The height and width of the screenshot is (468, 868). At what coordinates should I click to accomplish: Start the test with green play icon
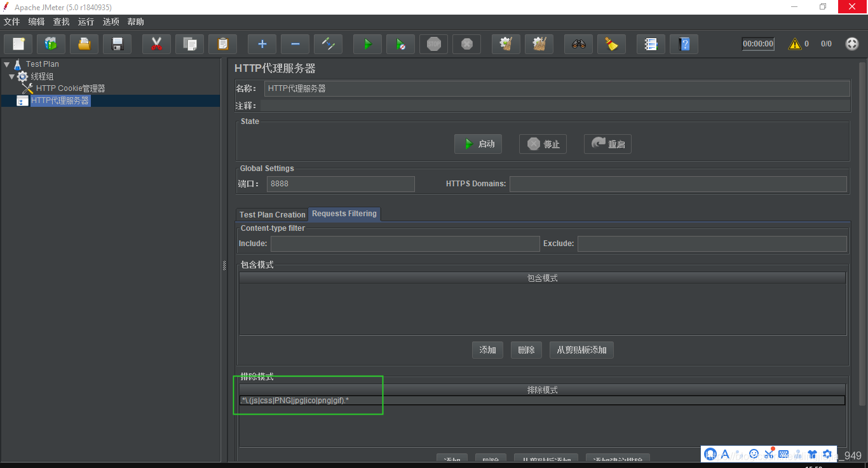(367, 44)
